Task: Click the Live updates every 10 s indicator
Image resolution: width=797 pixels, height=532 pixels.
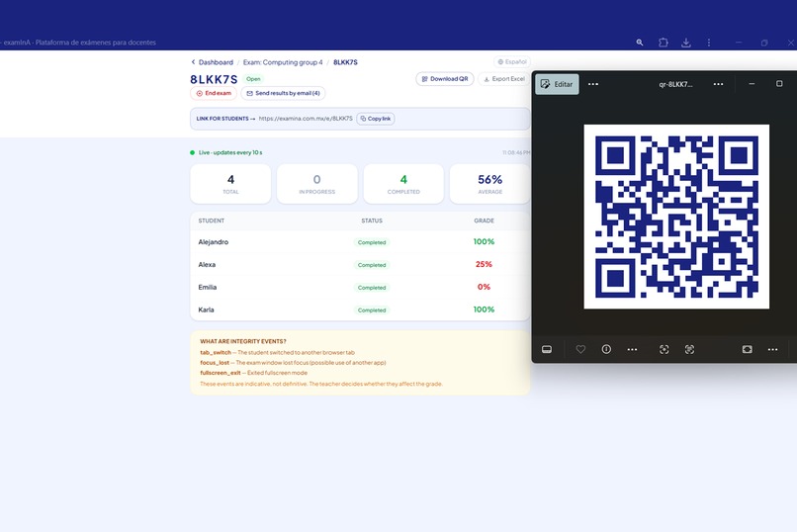Action: click(226, 152)
